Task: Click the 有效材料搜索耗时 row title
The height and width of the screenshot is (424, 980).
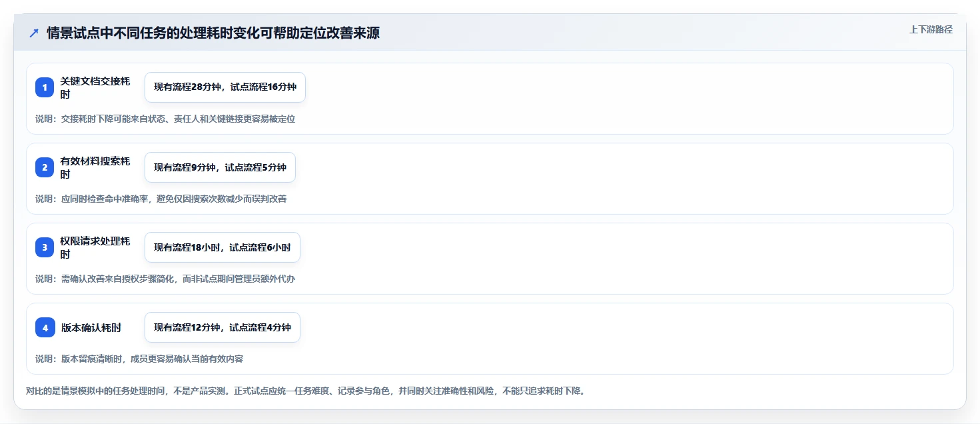Action: tap(95, 167)
